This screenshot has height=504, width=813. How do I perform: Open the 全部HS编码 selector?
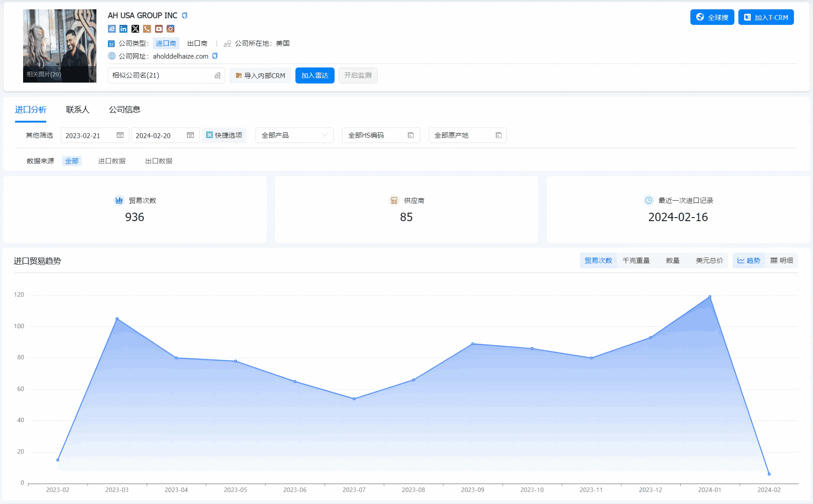pos(381,135)
